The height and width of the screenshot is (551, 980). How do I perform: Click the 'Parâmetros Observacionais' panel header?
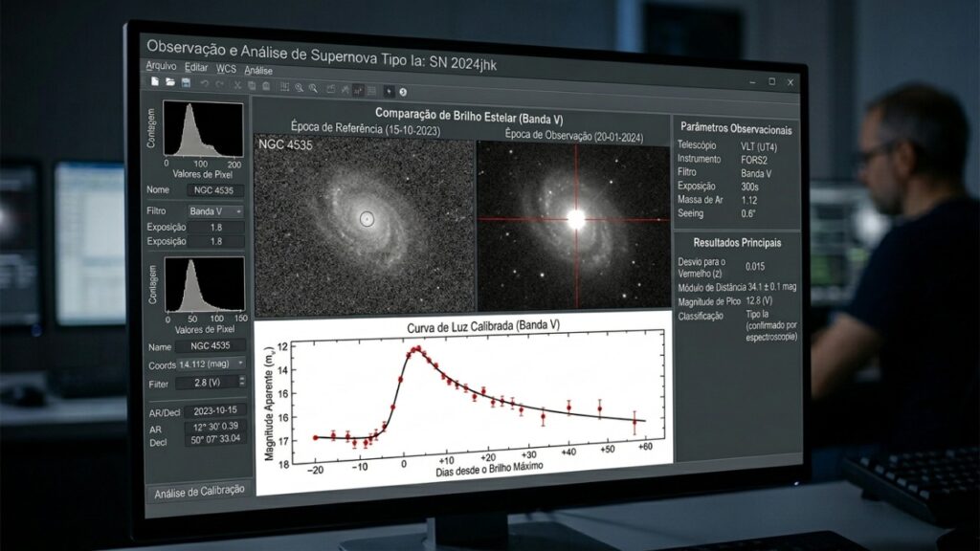[736, 129]
